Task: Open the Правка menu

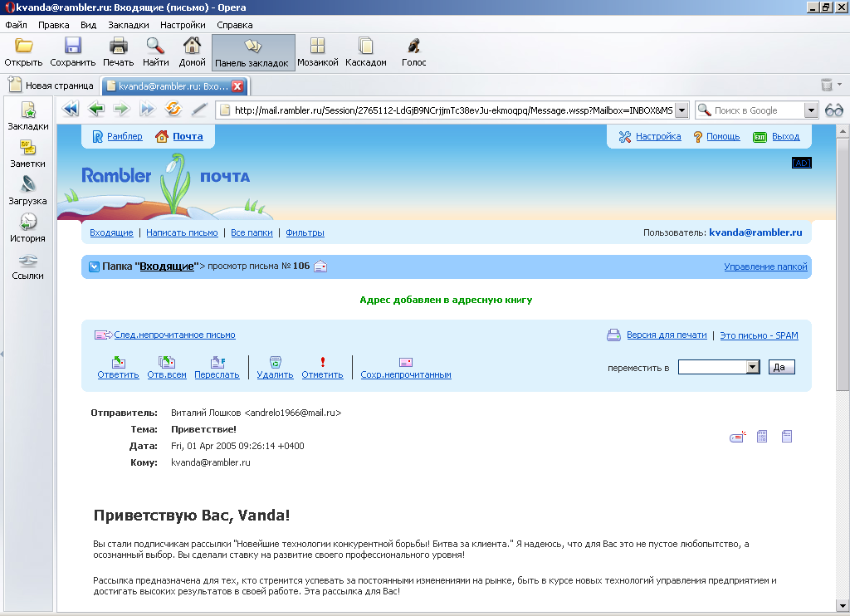Action: point(54,25)
